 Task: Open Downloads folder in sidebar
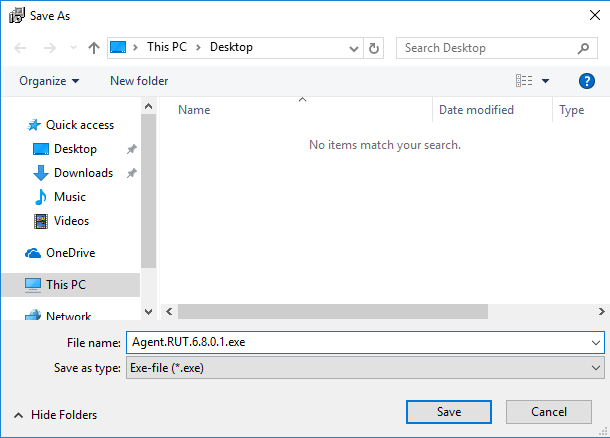[83, 173]
